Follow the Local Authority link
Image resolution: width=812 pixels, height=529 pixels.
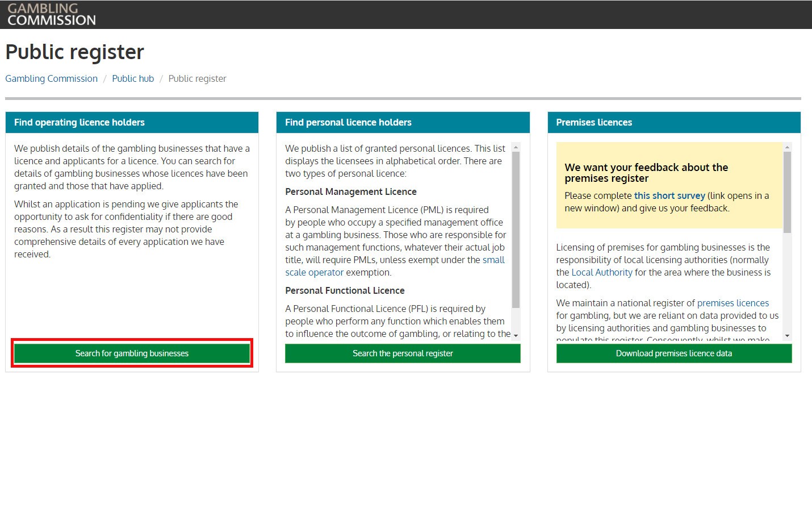(601, 272)
